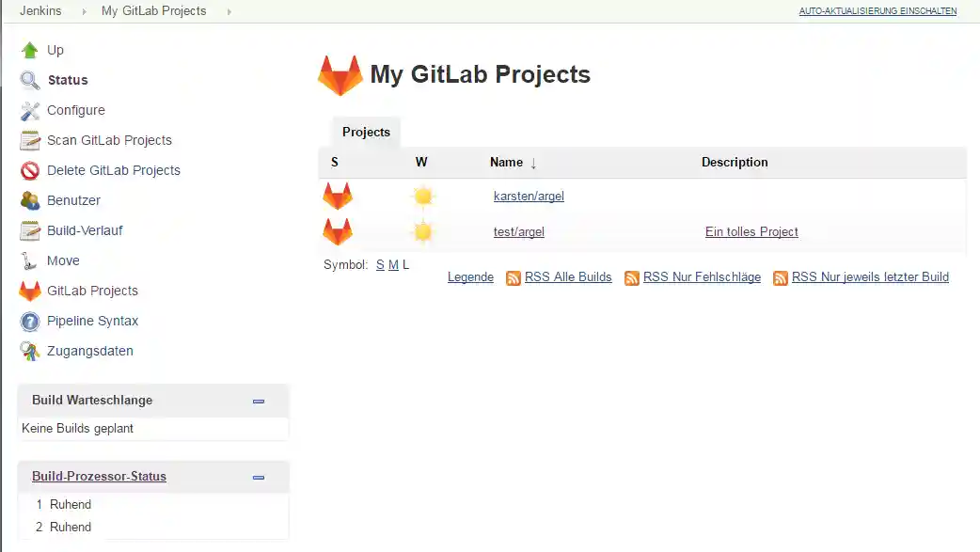Open Scan GitLab Projects menu entry

pyautogui.click(x=109, y=140)
